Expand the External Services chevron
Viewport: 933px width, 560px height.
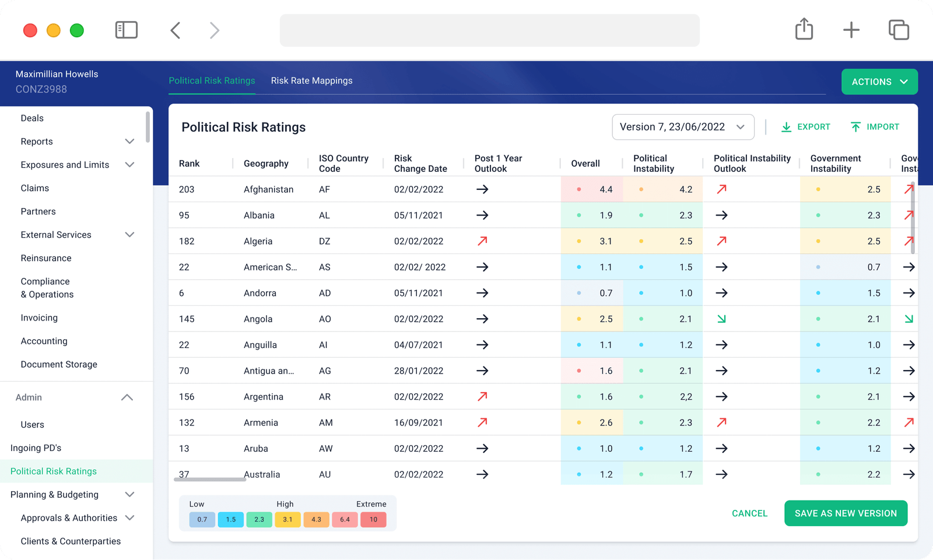coord(129,235)
